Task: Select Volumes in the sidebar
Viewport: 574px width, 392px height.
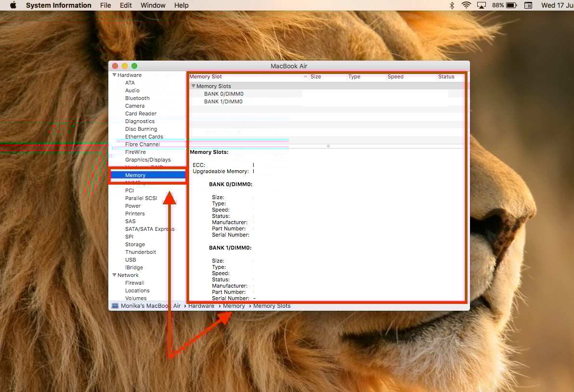Action: click(x=136, y=298)
